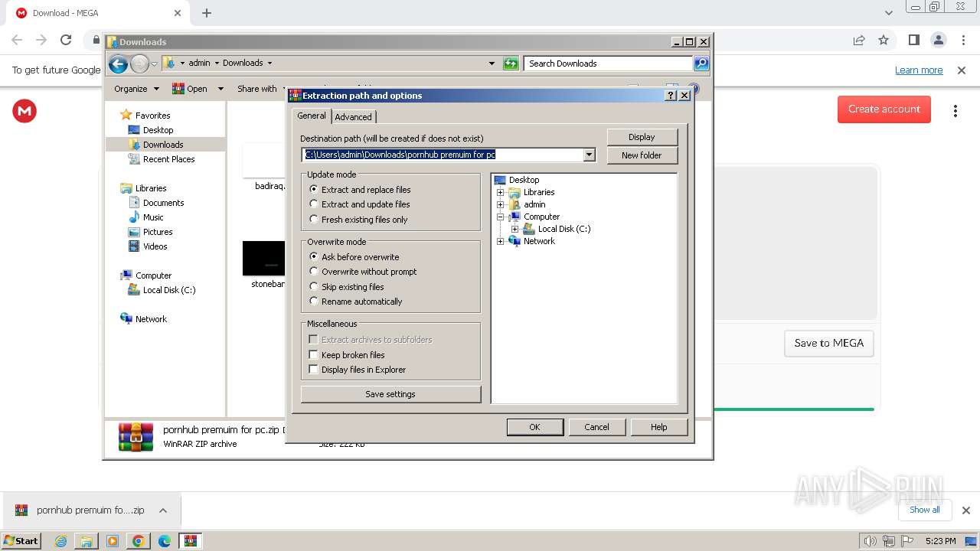Viewport: 980px width, 551px height.
Task: Click the volume icon in system tray
Action: pyautogui.click(x=870, y=541)
